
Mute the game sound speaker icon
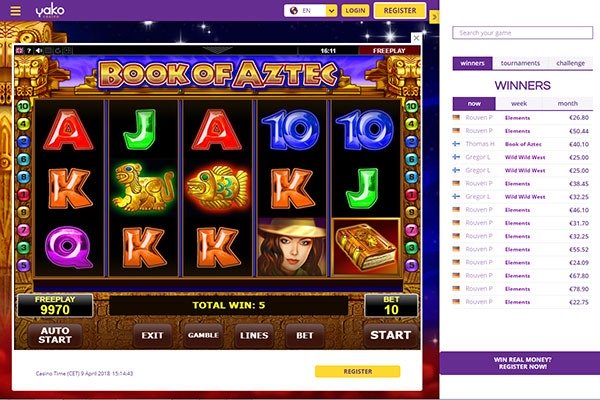click(x=39, y=51)
